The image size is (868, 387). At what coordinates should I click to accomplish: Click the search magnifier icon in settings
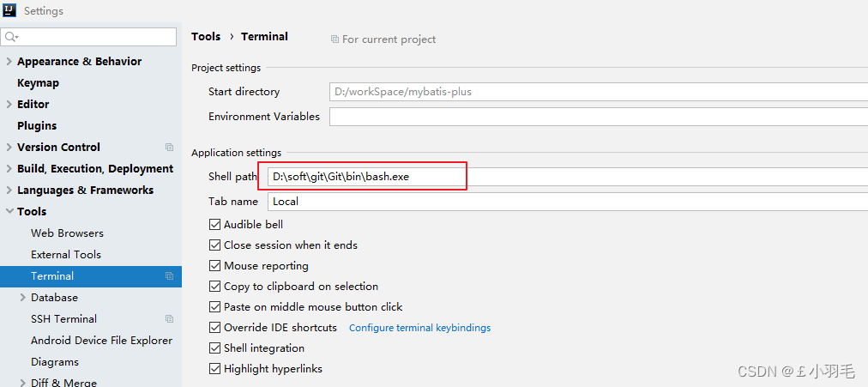point(11,37)
